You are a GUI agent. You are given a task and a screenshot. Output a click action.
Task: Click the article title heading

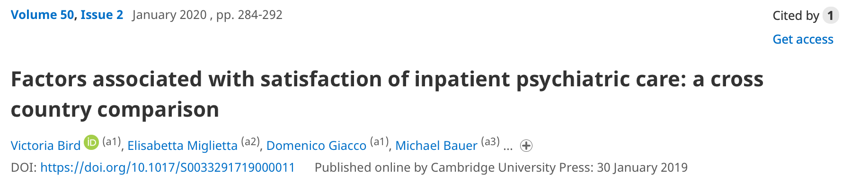point(387,94)
